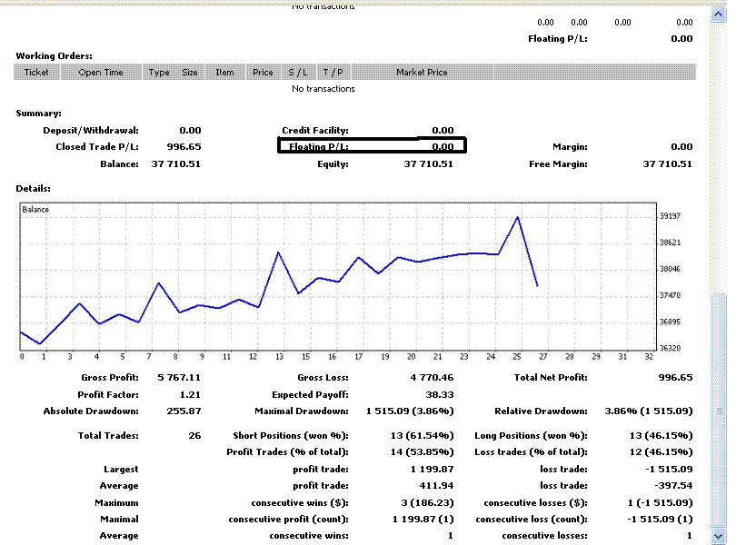Click the Open Time column header
756x545 pixels.
101,73
